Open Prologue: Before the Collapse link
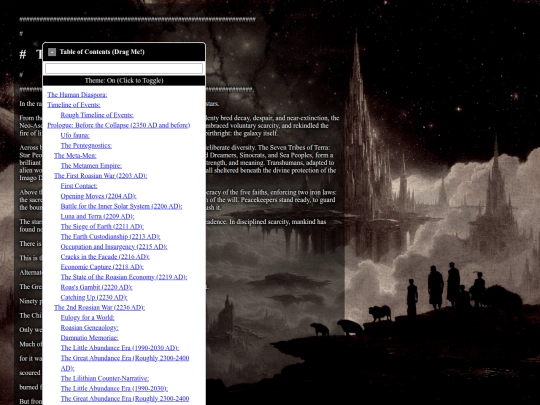540x405 pixels. point(118,125)
